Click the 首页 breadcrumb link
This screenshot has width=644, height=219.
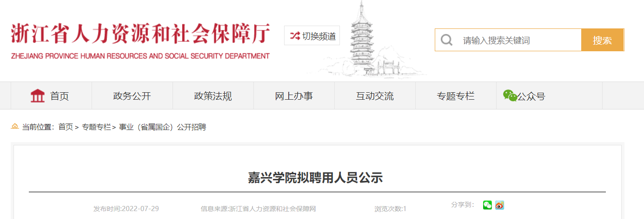coord(66,127)
